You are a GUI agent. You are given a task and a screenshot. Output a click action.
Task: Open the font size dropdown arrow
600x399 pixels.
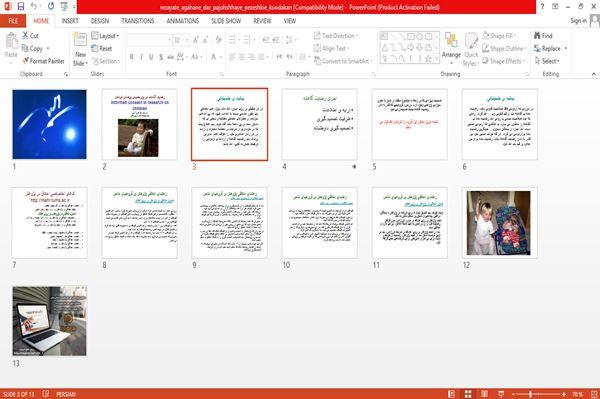click(187, 40)
